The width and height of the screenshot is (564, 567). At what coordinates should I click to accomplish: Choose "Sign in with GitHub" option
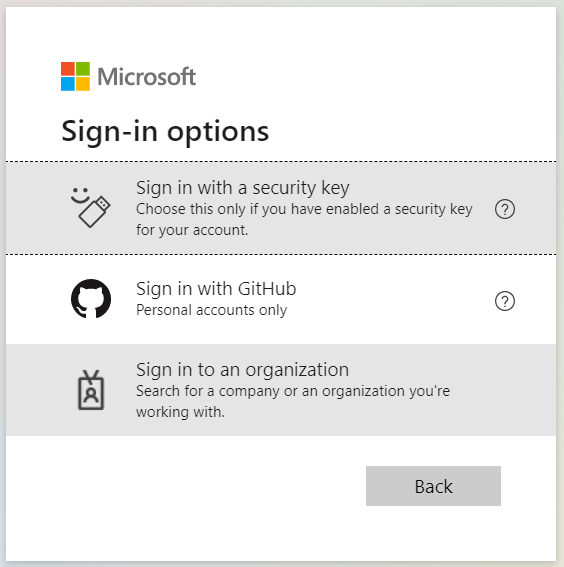(281, 299)
